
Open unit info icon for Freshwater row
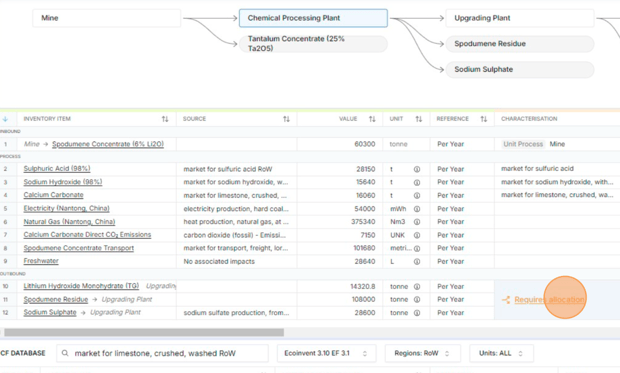click(417, 261)
